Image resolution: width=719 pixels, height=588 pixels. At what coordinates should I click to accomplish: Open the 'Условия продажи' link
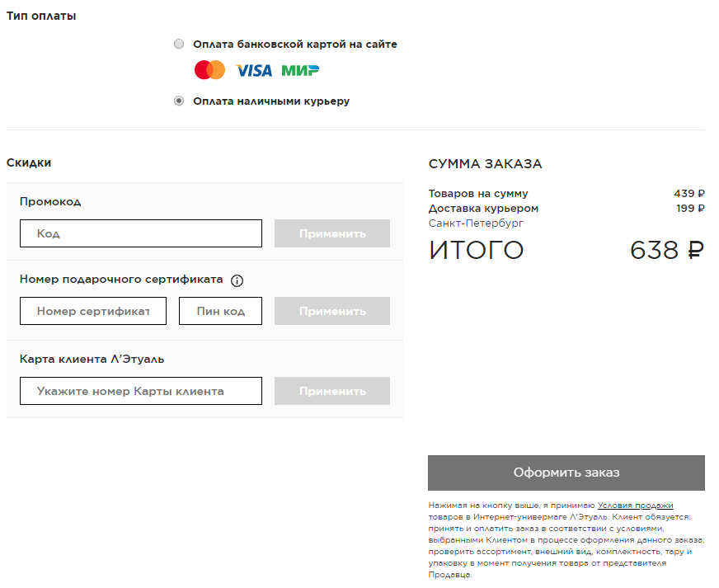(x=636, y=506)
